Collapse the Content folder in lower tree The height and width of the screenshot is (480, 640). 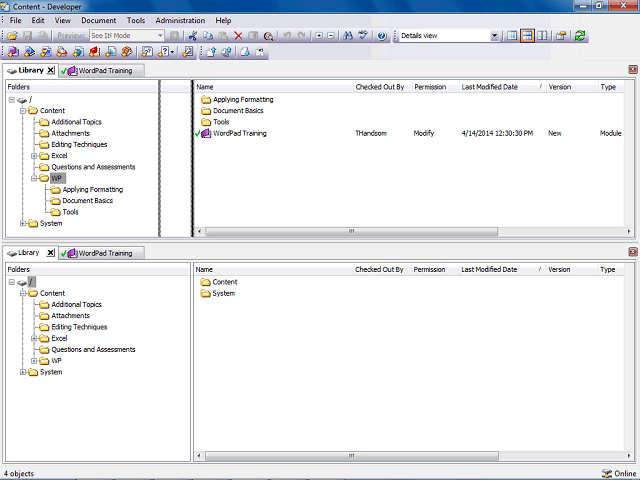[x=23, y=293]
